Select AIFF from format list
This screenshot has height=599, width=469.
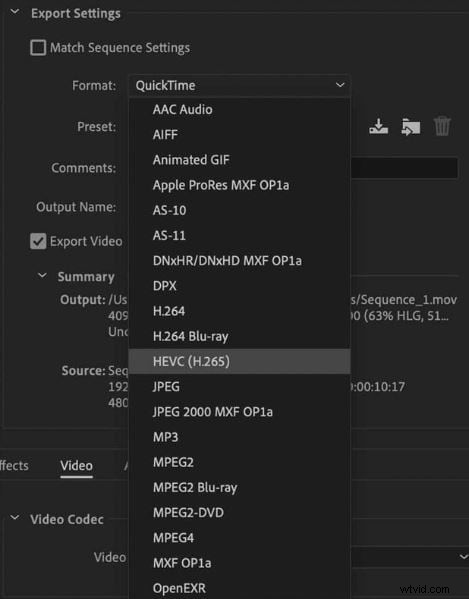pos(239,135)
